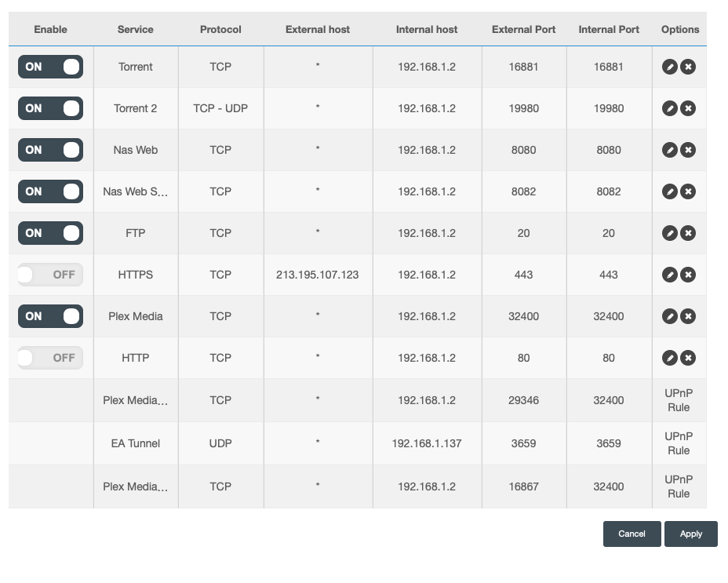
Task: Delete the Plex Media rule
Action: click(x=688, y=316)
